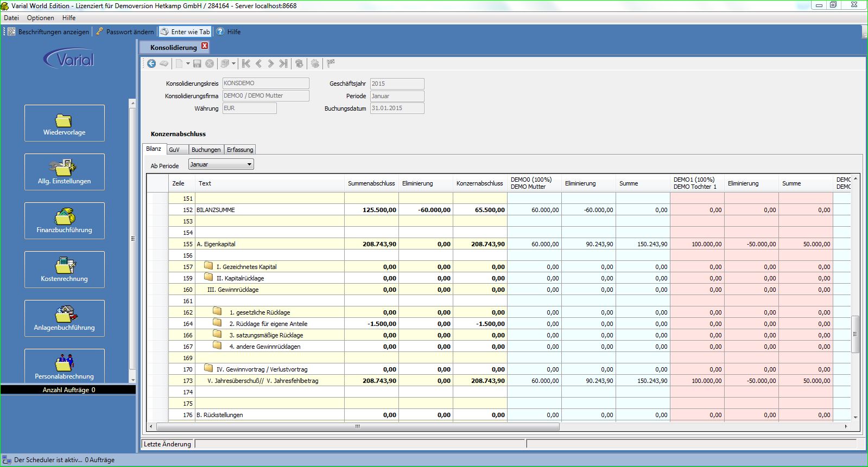
Task: Click the DEMO0 (100%) DEMO Mutter header
Action: [x=534, y=183]
